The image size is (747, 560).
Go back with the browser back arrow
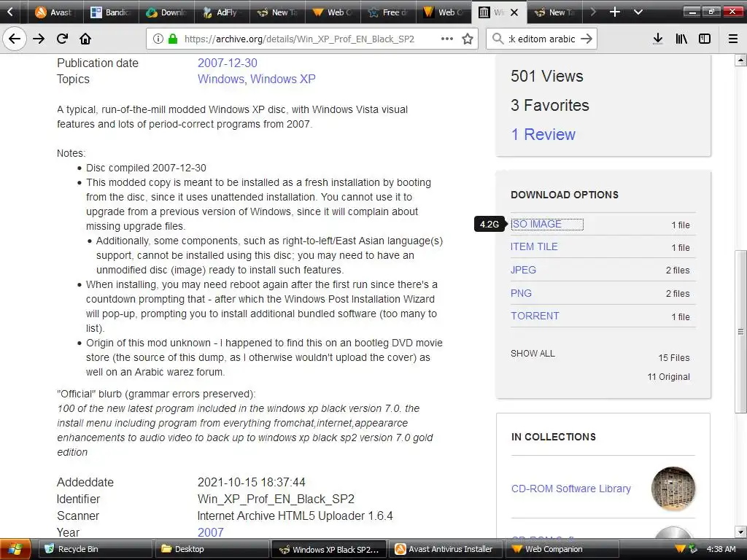(x=15, y=39)
